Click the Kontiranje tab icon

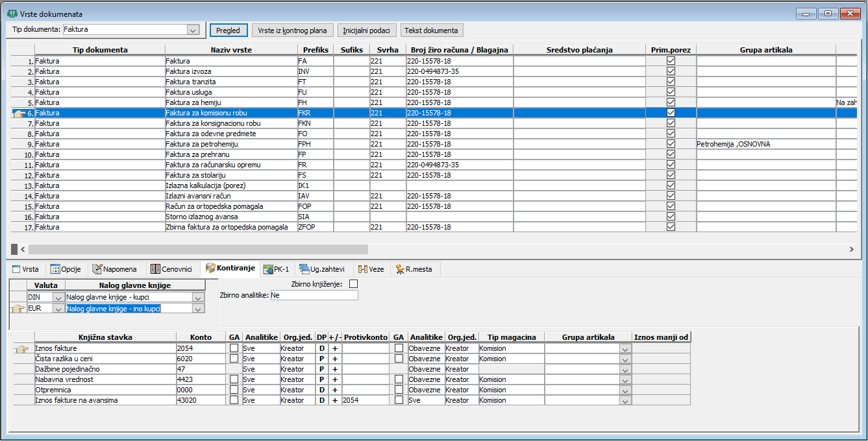[x=210, y=268]
